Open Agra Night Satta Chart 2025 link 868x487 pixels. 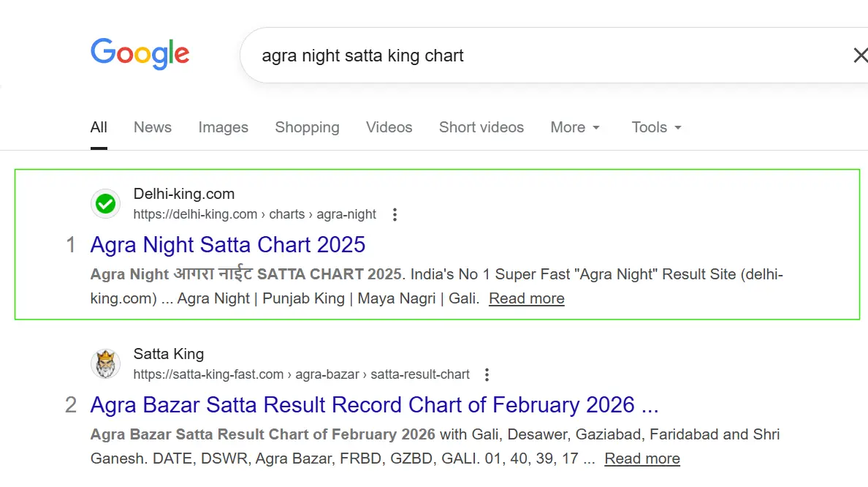[x=227, y=245]
